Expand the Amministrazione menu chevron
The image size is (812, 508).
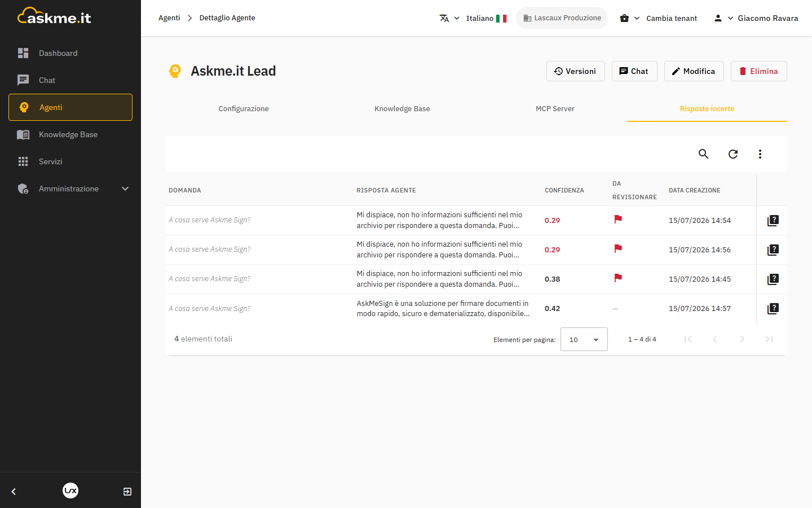pyautogui.click(x=125, y=189)
